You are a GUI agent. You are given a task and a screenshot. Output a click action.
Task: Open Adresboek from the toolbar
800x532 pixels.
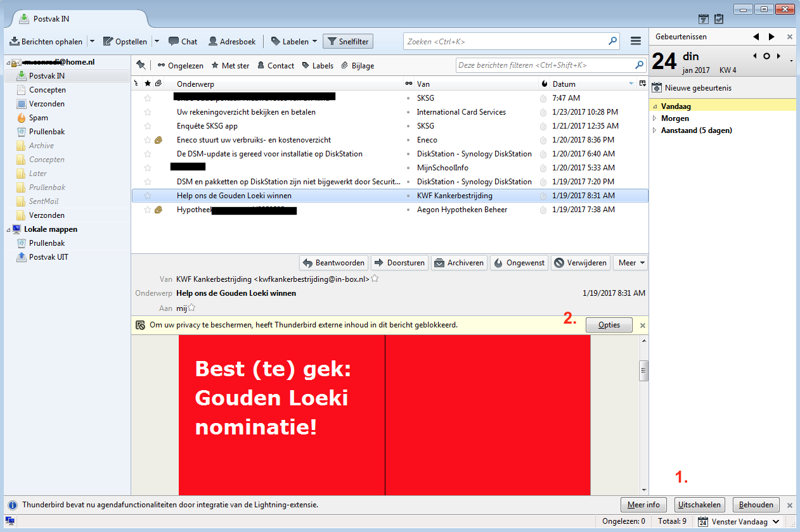click(x=232, y=42)
